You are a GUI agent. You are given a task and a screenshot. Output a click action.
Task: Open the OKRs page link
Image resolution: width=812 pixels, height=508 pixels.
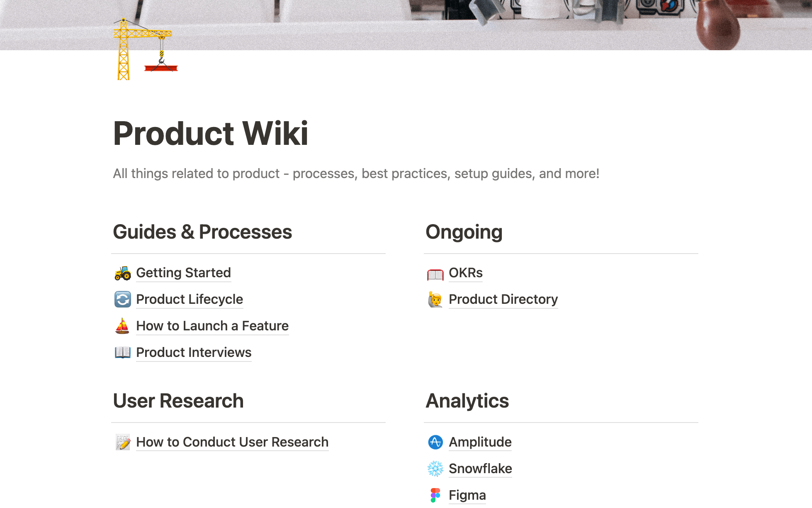coord(466,273)
